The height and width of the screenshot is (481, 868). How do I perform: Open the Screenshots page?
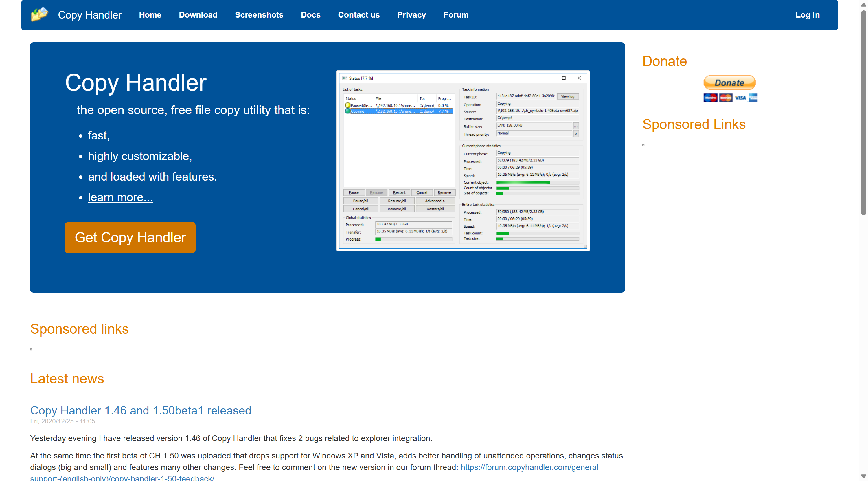coord(259,15)
